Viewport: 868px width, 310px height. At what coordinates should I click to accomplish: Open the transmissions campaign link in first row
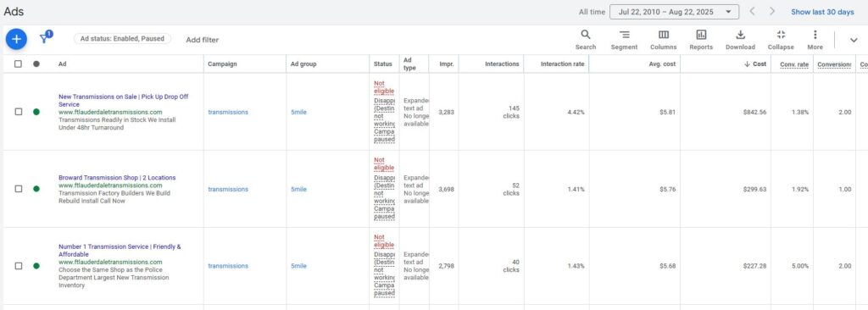228,112
